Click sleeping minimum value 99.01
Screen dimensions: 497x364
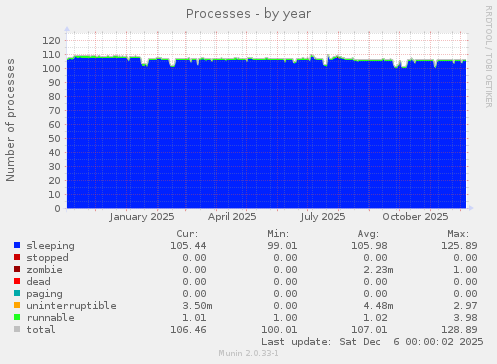[282, 246]
